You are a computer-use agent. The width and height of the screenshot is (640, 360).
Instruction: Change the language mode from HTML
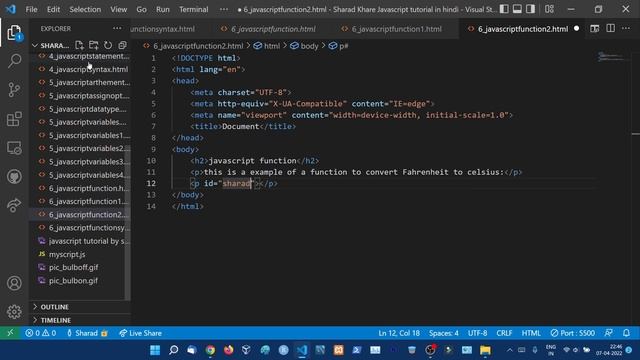pos(531,333)
